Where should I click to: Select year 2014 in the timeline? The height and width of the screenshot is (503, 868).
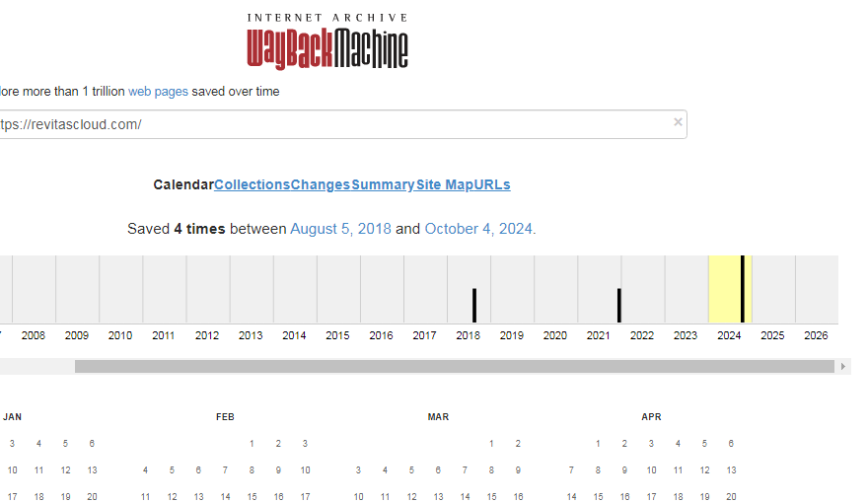294,335
